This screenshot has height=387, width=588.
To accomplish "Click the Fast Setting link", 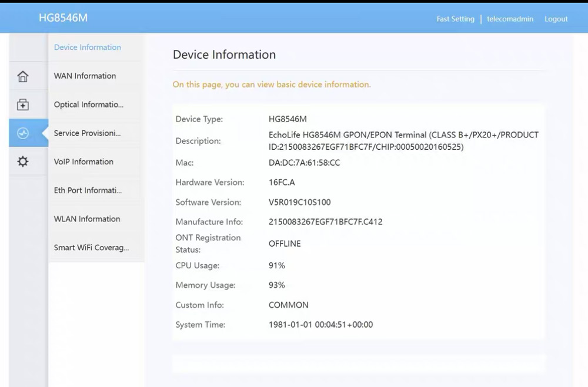I will pos(455,19).
